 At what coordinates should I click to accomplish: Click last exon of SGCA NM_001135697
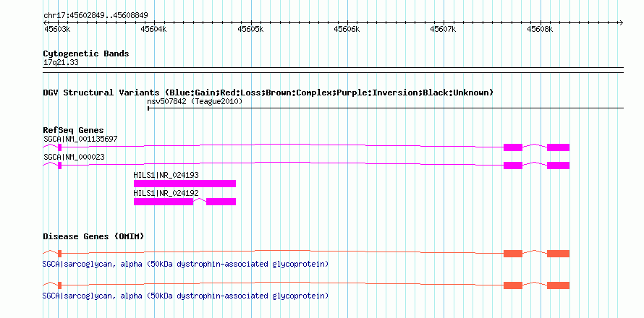558,147
